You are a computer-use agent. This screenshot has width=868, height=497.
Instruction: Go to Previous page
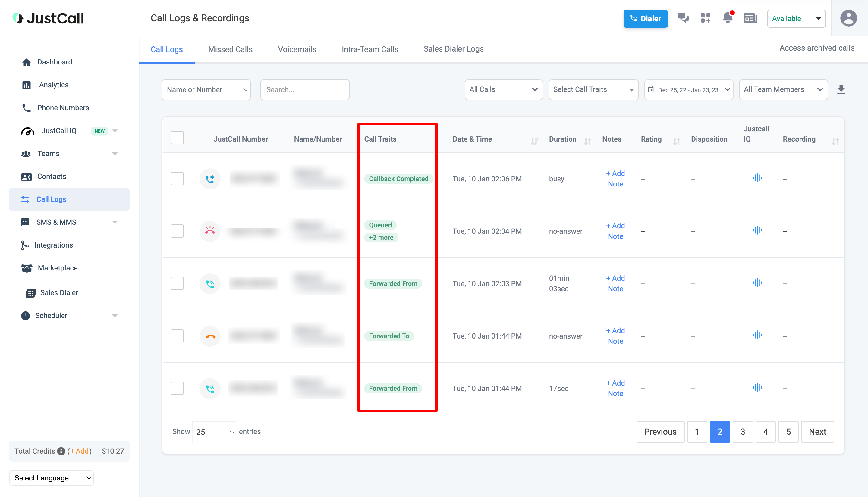coord(660,432)
